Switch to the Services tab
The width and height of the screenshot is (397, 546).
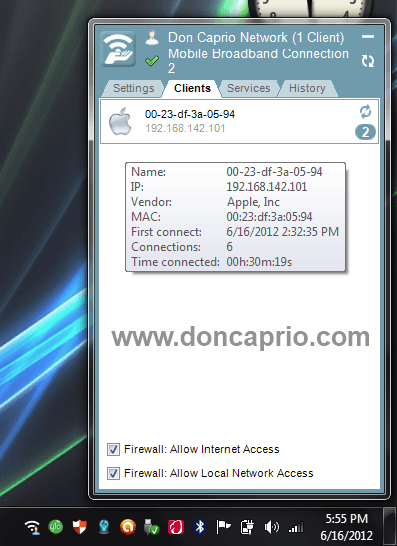249,88
